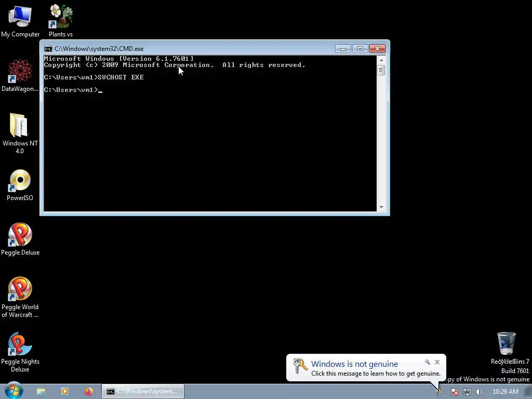This screenshot has width=532, height=399.
Task: Dismiss the Windows is not genuine balloon
Action: (x=437, y=362)
